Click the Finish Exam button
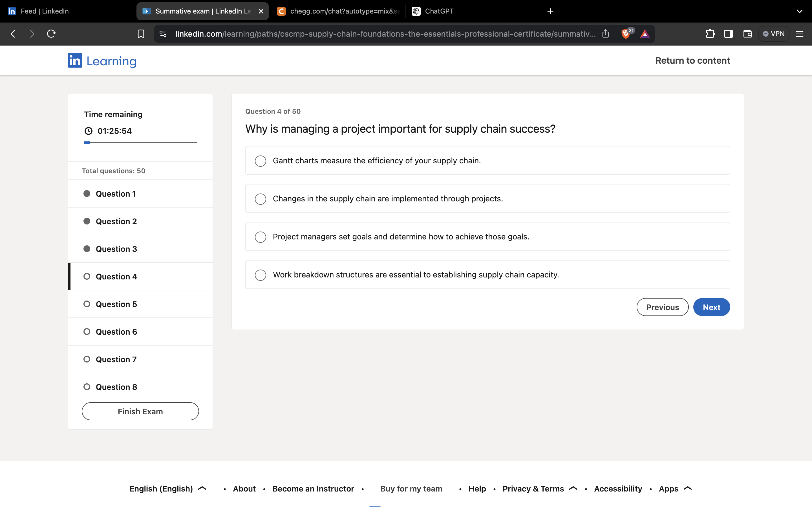812x507 pixels. tap(140, 411)
